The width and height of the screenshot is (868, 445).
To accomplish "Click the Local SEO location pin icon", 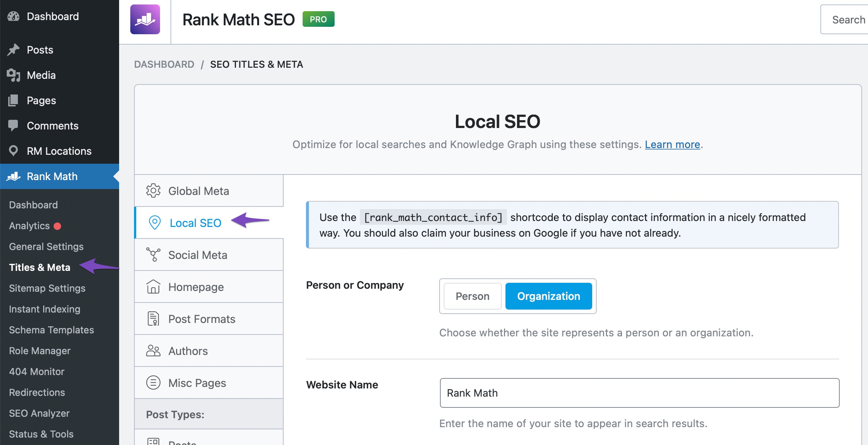I will [x=154, y=222].
